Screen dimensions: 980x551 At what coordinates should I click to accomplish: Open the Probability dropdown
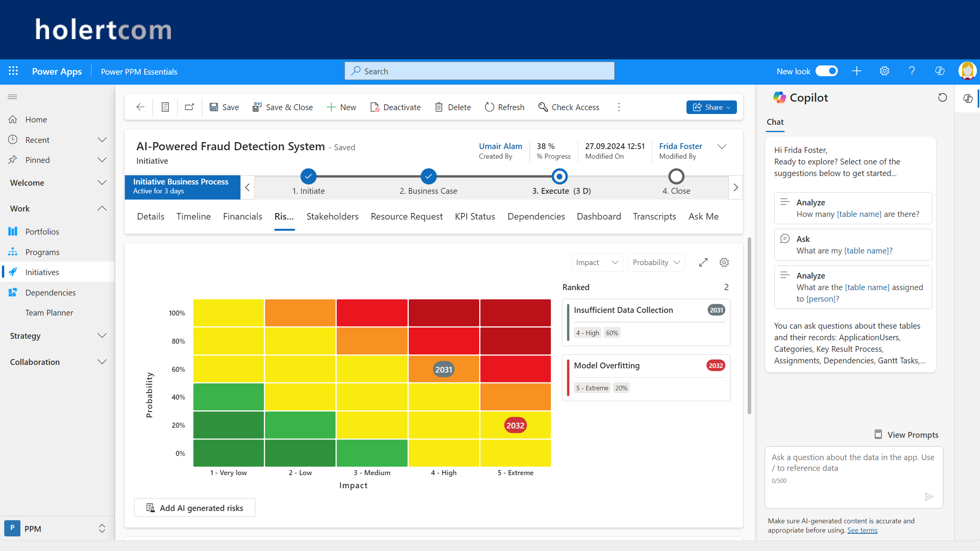pos(656,262)
